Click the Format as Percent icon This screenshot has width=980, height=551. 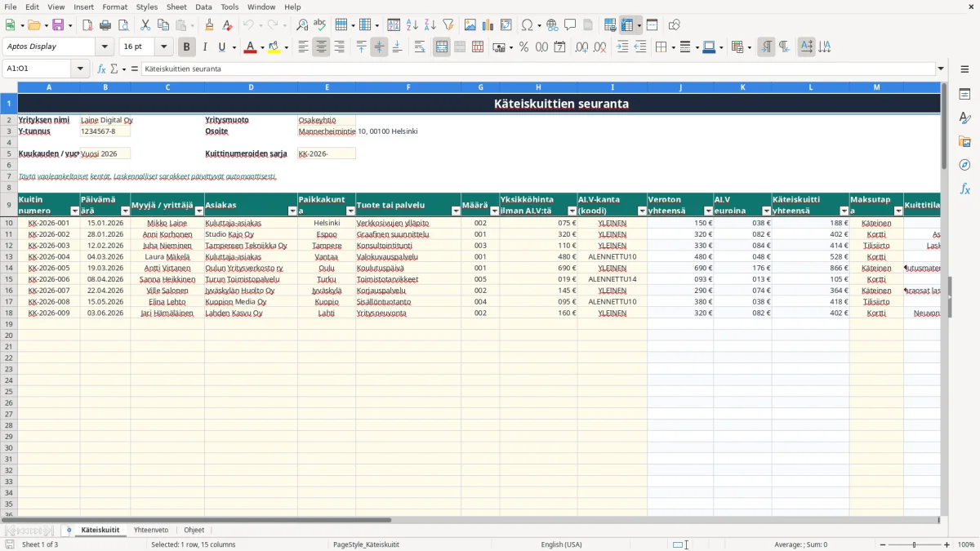(523, 47)
